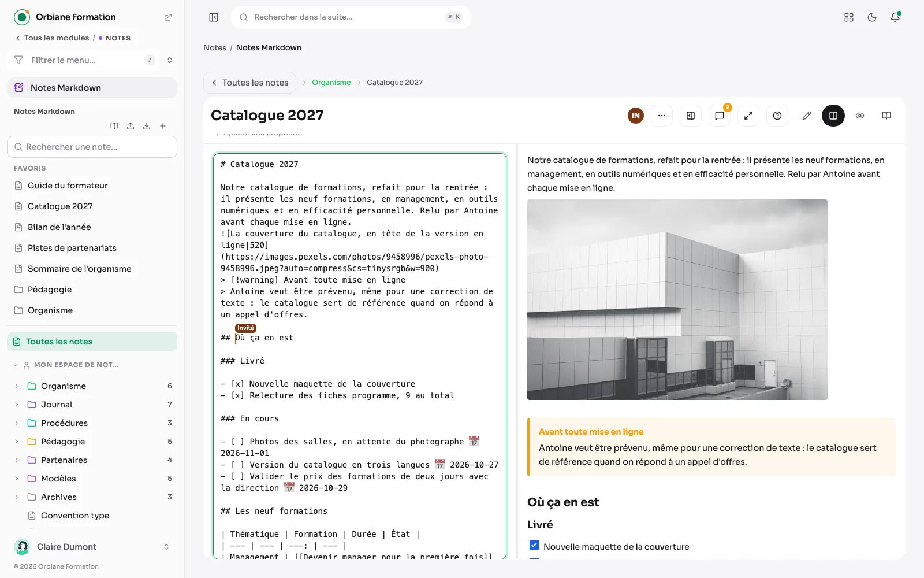
Task: Open the Convention type note
Action: [x=75, y=516]
